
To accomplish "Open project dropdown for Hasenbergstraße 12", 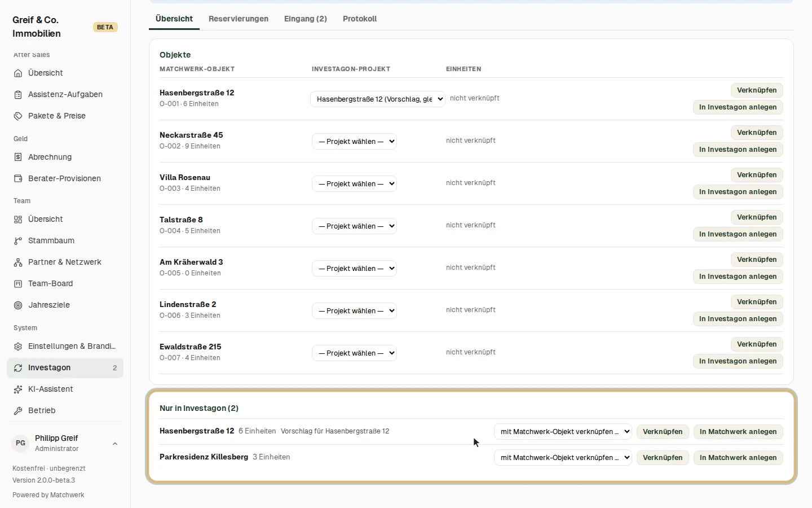I will (378, 99).
